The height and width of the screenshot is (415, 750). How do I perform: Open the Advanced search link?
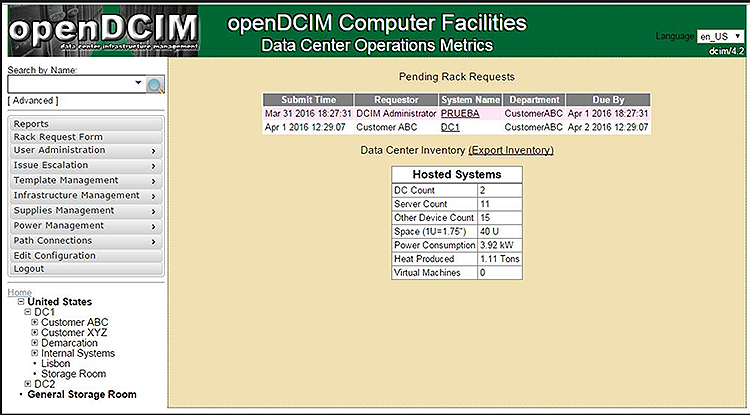(33, 100)
